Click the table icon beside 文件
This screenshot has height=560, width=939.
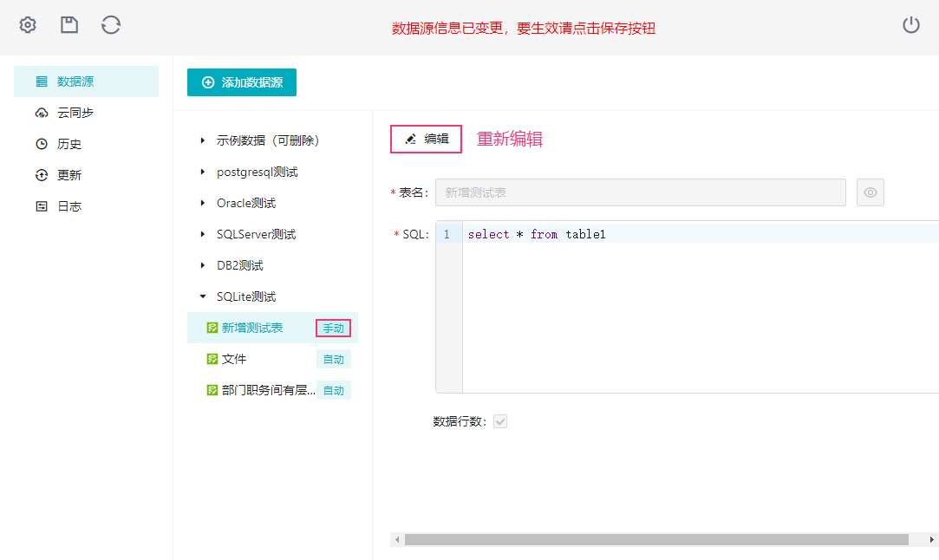click(212, 359)
